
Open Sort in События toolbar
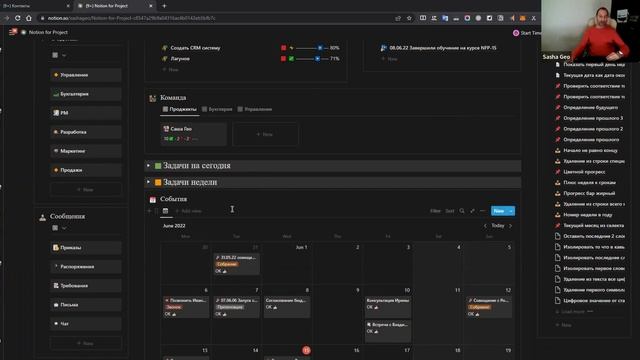(x=449, y=211)
